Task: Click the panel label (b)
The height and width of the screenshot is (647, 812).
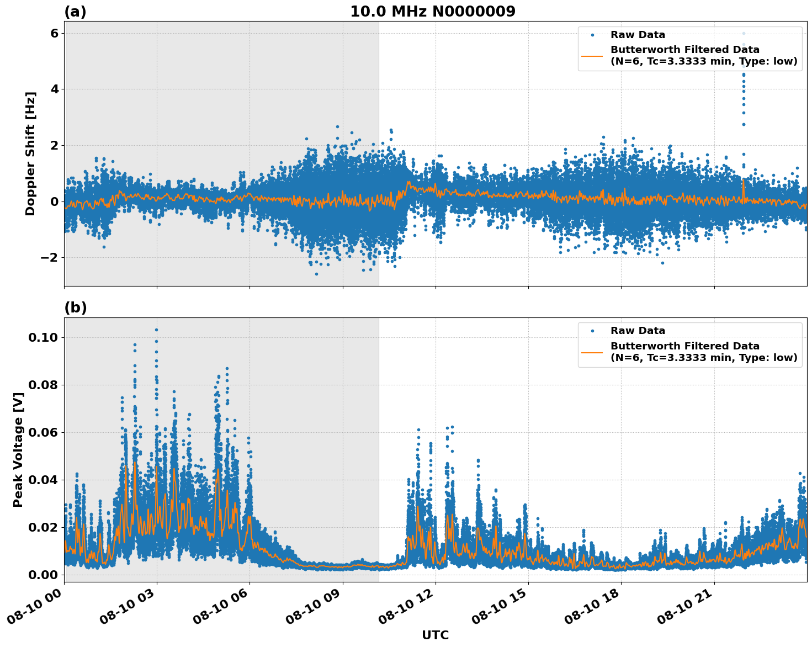Action: 76,307
